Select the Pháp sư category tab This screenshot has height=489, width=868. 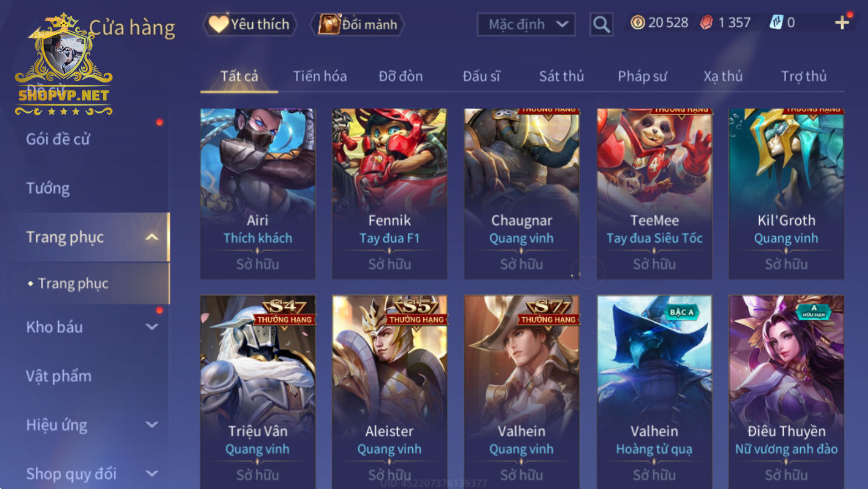(642, 76)
